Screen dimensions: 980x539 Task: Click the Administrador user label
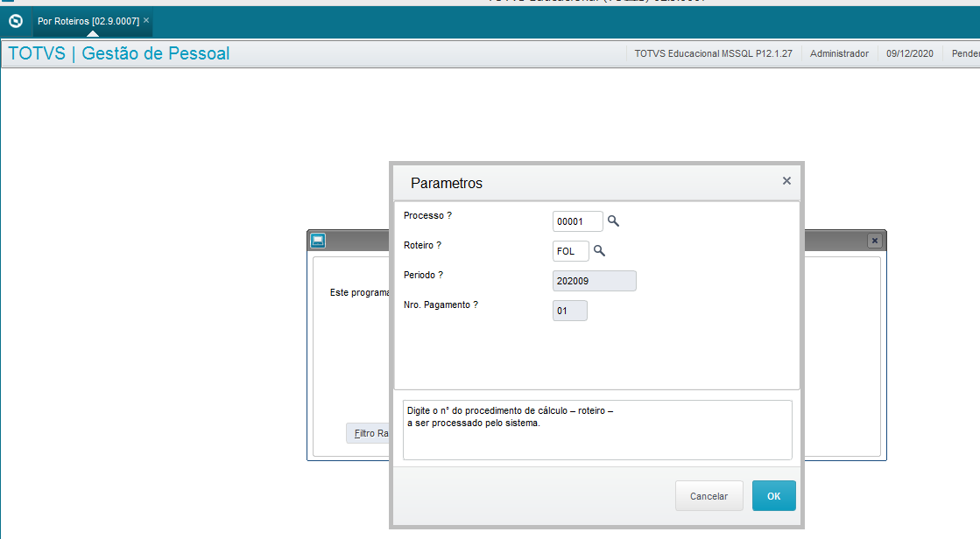pos(839,53)
